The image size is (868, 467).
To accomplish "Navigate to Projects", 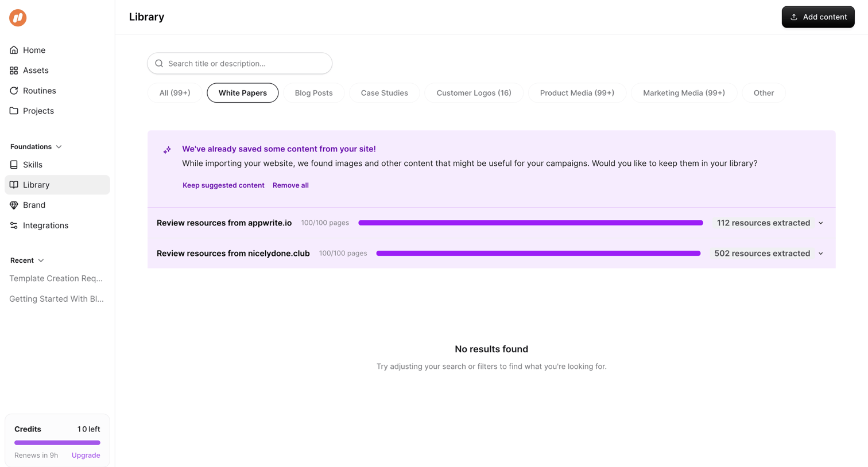I will (x=57, y=111).
